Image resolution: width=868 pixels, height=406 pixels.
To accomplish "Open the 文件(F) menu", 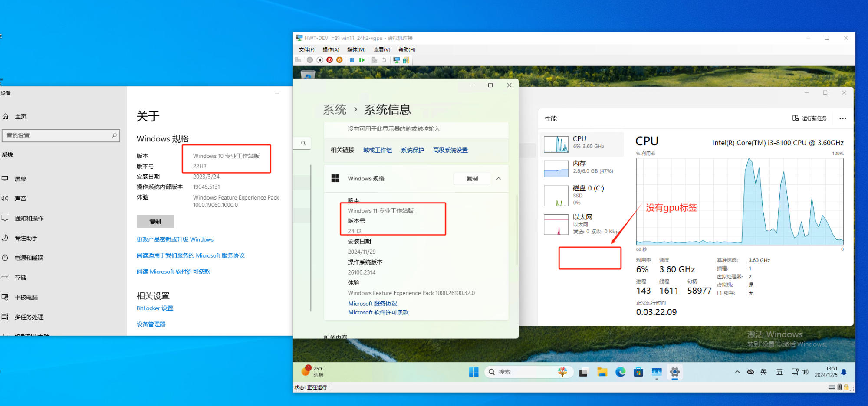I will (x=306, y=49).
